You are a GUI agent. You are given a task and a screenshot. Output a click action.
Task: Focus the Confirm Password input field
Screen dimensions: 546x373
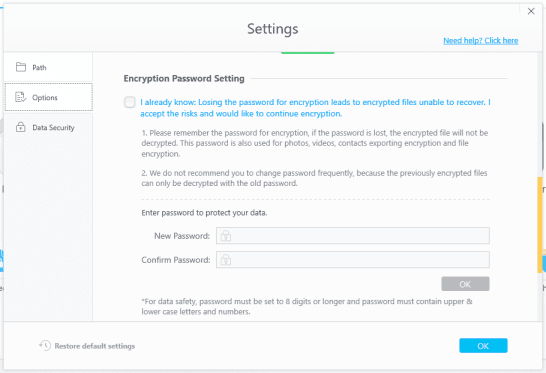click(x=352, y=260)
